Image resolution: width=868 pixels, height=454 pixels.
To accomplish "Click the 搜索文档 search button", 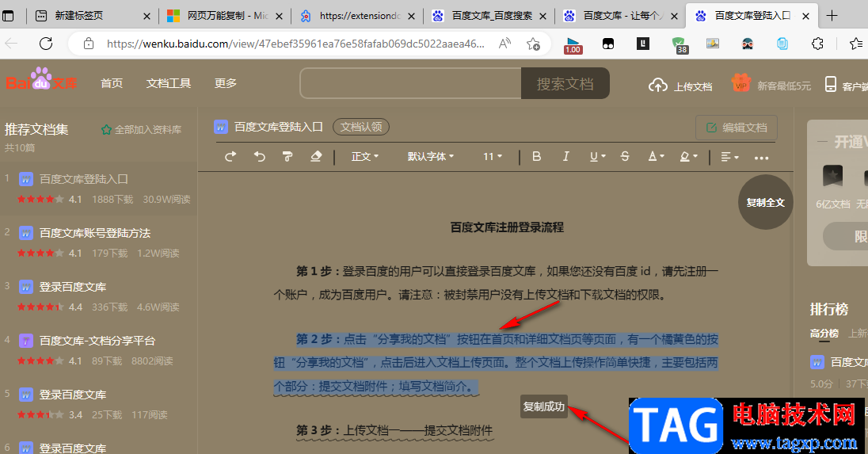I will pyautogui.click(x=565, y=84).
